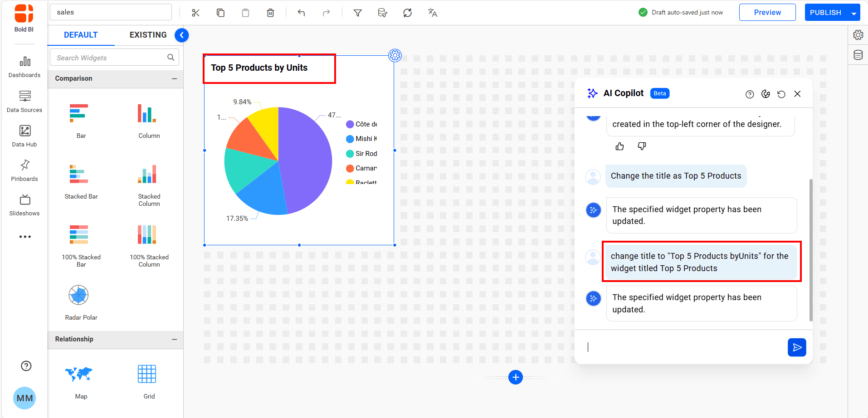Image resolution: width=868 pixels, height=418 pixels.
Task: Click inside the dashboard name field labeled sales
Action: (x=111, y=12)
